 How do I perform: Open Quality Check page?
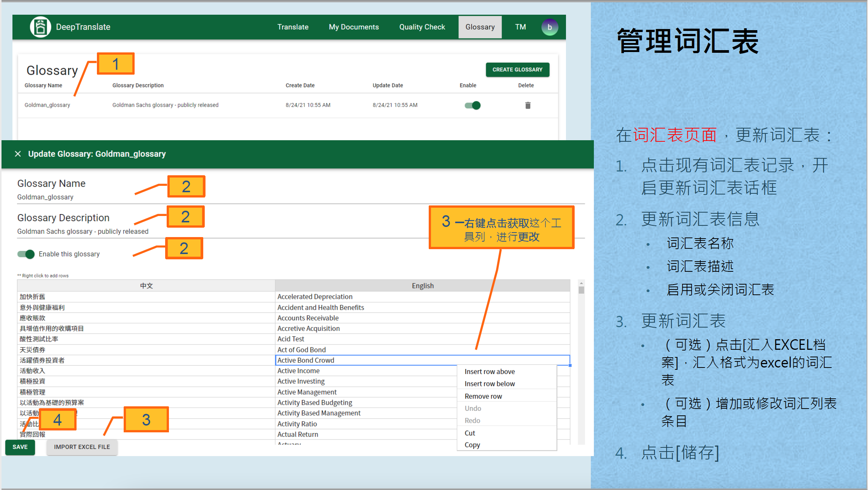(422, 27)
